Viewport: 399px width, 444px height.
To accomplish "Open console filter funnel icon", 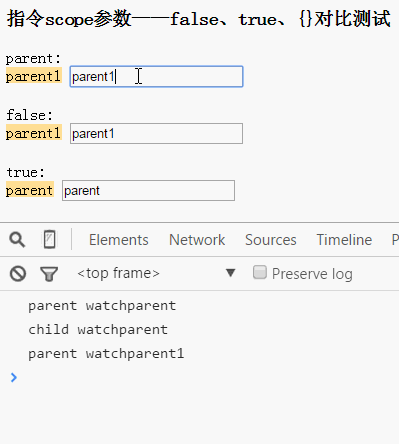I will [49, 274].
